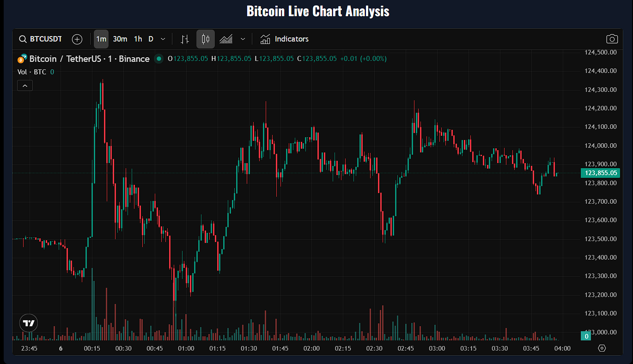
Task: Select the 30m timeframe tab
Action: 120,39
